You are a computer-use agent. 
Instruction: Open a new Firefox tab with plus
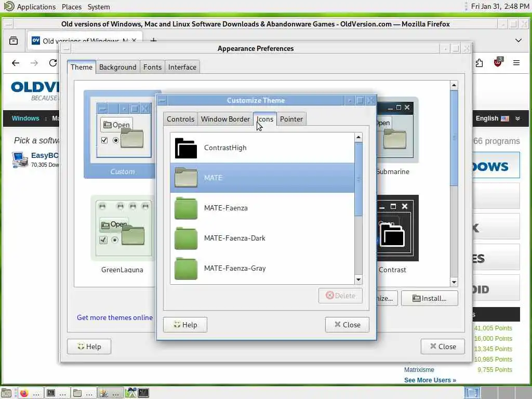click(153, 41)
